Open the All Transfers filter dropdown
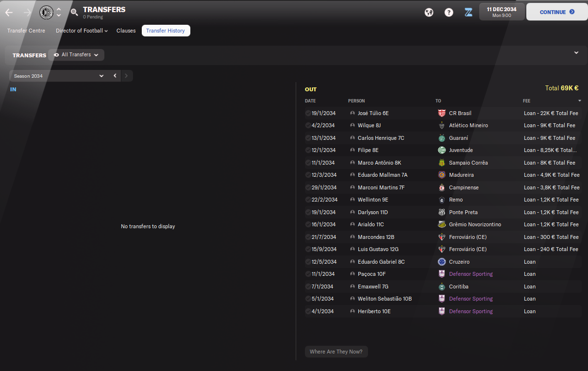588x371 pixels. pyautogui.click(x=76, y=55)
